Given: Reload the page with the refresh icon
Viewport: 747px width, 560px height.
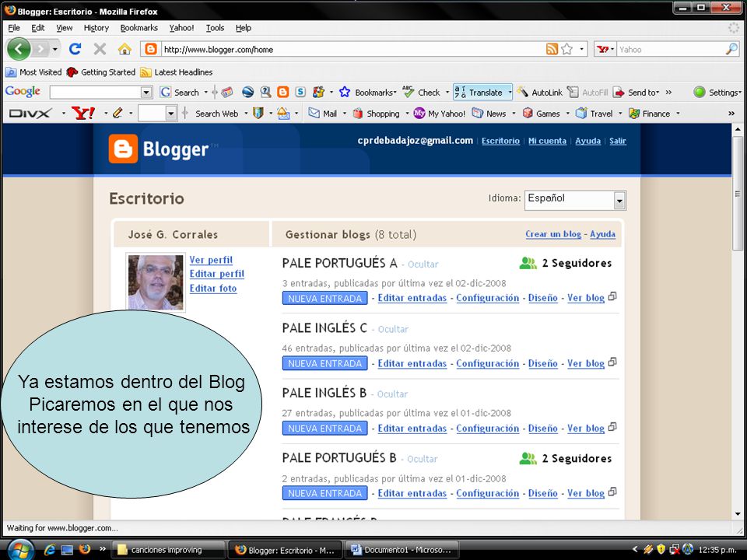Looking at the screenshot, I should (75, 48).
